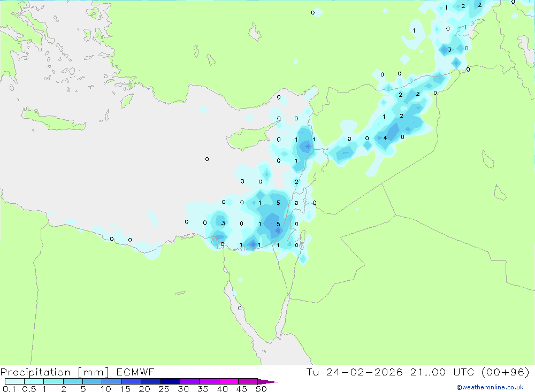Image resolution: width=535 pixels, height=392 pixels.
Task: Pick the legend swatch between 20 and 25
Action: tap(151, 381)
